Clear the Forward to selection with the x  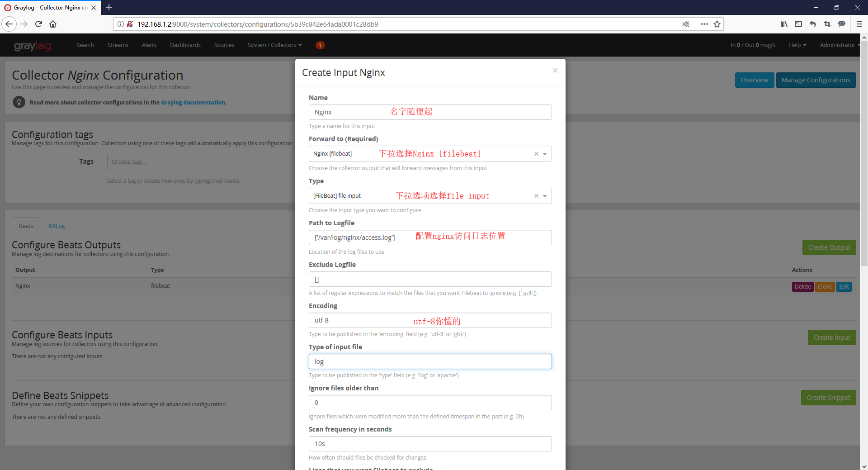pyautogui.click(x=536, y=154)
